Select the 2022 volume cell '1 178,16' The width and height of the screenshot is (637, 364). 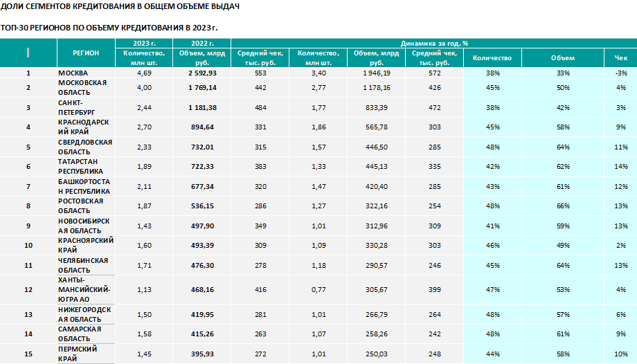377,88
